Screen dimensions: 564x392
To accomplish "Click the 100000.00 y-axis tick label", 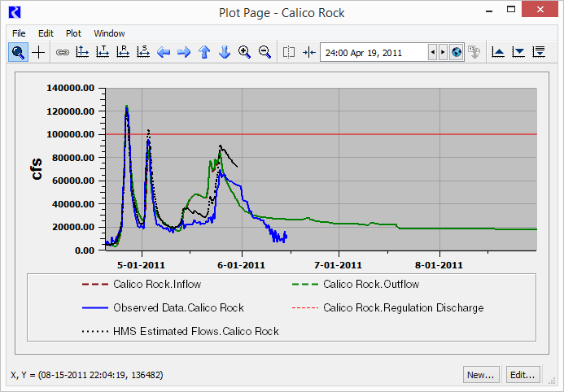I will 71,134.
